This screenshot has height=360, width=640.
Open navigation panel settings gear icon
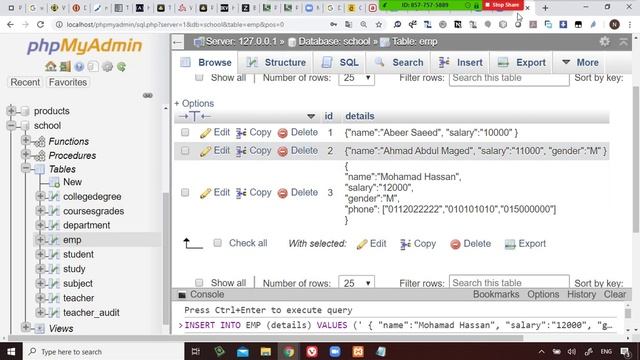tap(107, 67)
